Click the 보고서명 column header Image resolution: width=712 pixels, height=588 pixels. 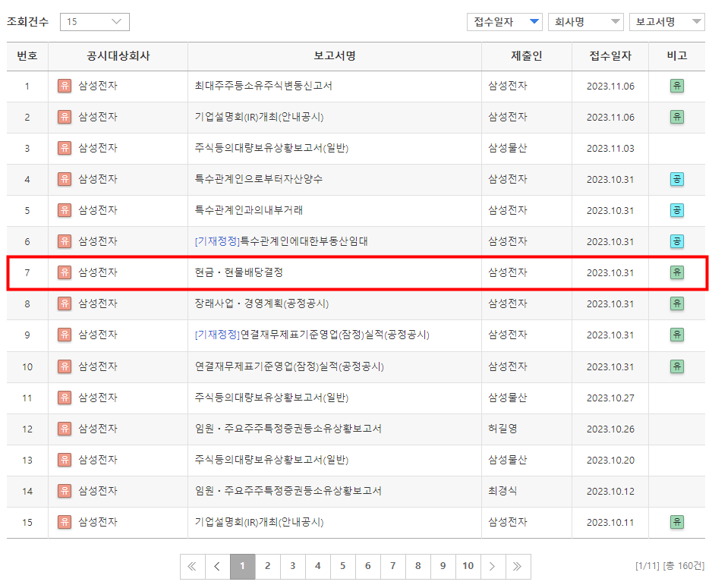[335, 56]
